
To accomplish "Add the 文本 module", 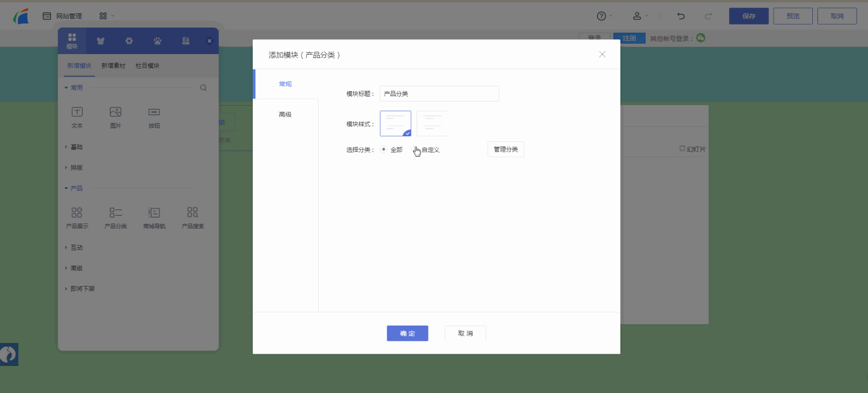I will click(77, 117).
